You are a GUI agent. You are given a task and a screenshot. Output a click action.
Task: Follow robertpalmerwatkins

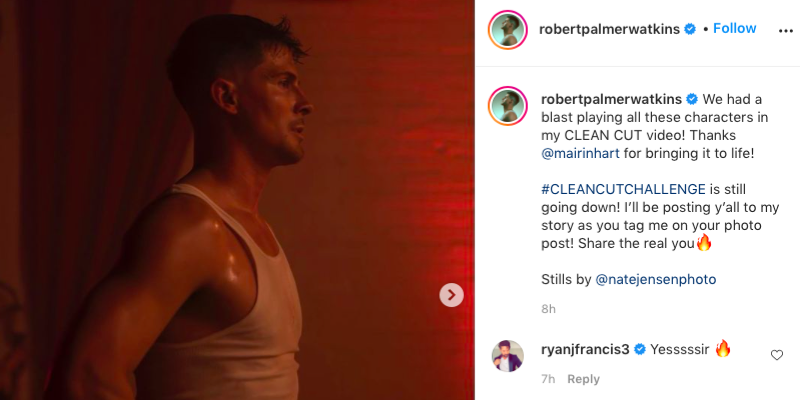[x=734, y=28]
